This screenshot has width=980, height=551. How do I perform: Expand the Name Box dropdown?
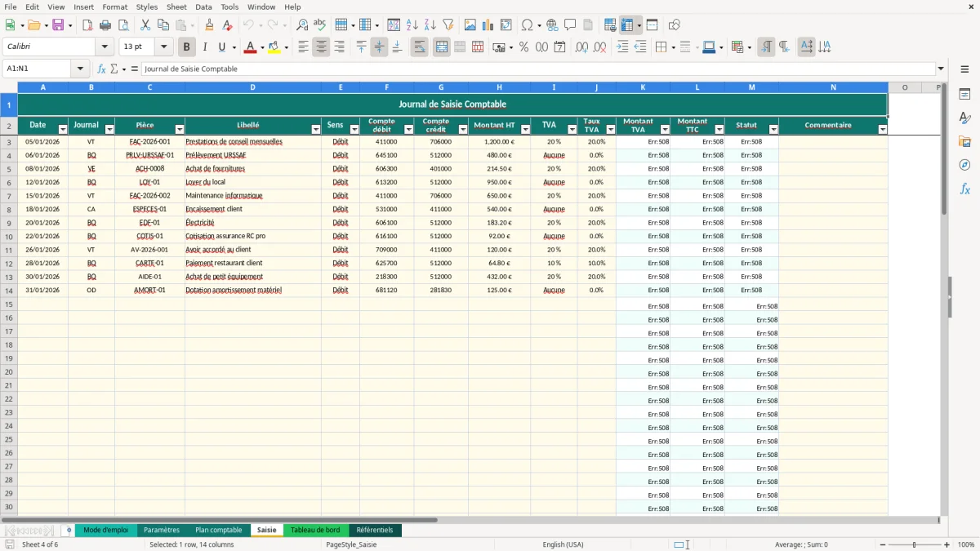tap(80, 69)
